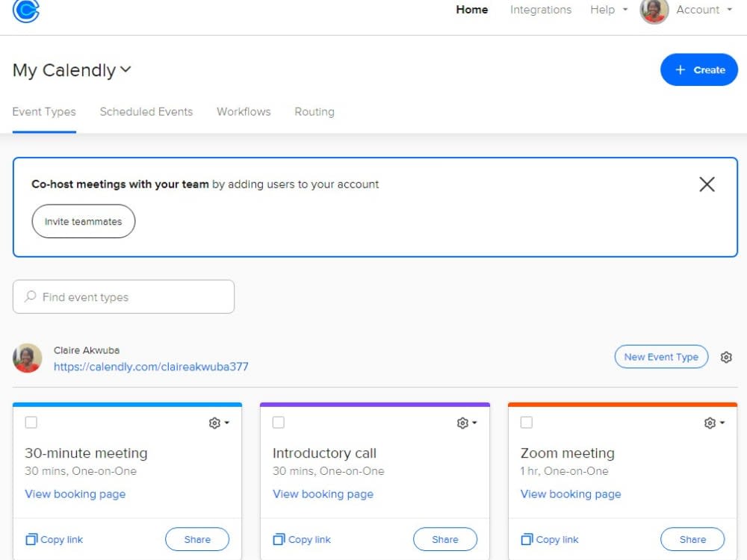The image size is (747, 560).
Task: Select the Zoom meeting checkbox
Action: [x=527, y=423]
